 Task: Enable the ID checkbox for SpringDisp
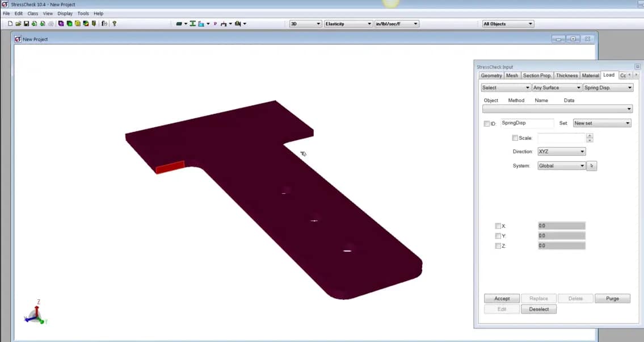pyautogui.click(x=486, y=123)
